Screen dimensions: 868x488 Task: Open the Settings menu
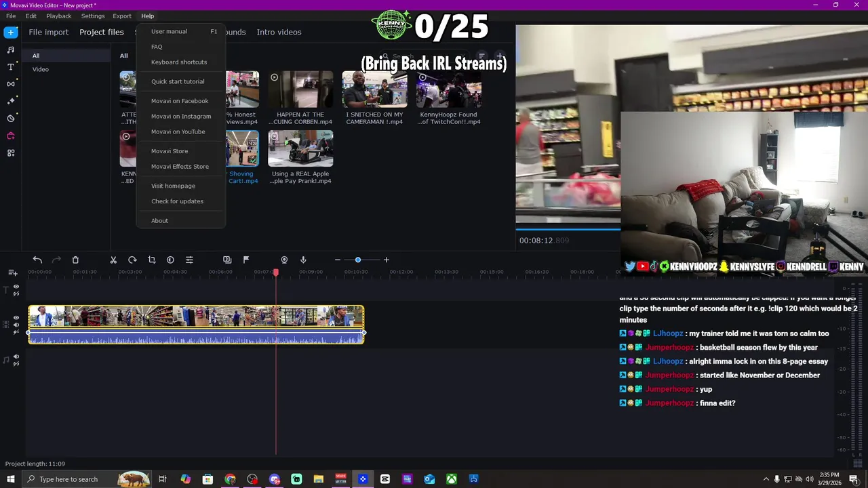pos(93,16)
